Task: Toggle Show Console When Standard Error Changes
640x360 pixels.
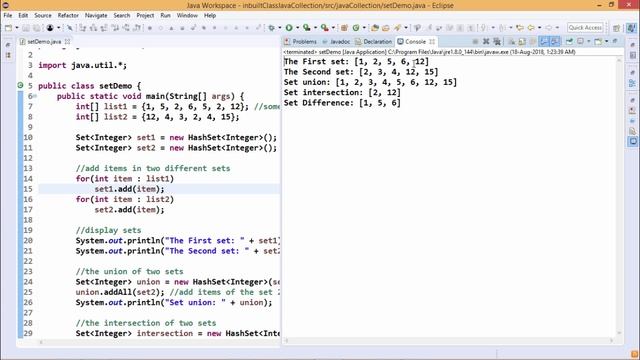Action: pyautogui.click(x=554, y=41)
